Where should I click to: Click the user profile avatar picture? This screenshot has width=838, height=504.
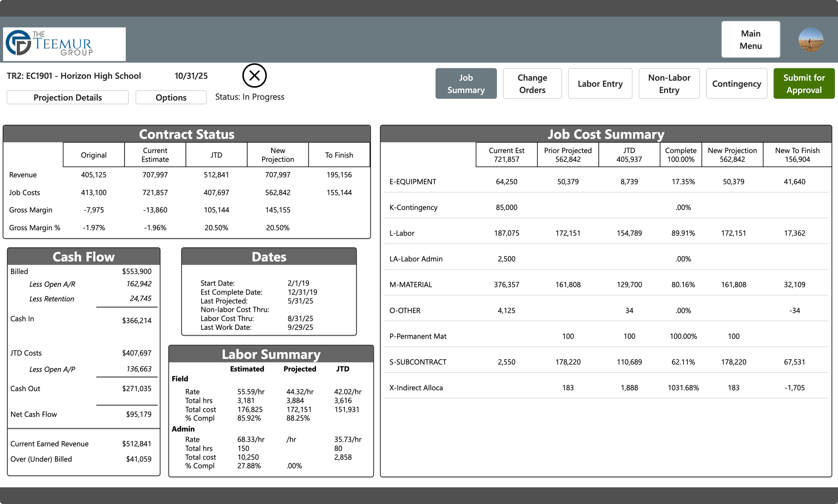[x=811, y=40]
